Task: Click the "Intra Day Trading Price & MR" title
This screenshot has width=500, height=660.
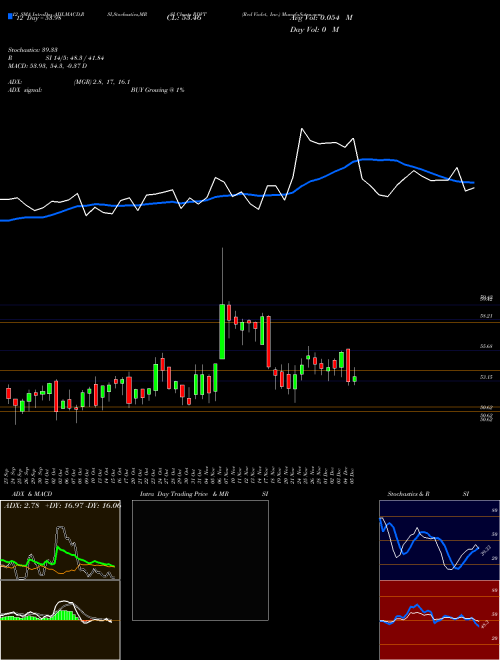Action: coord(184,494)
